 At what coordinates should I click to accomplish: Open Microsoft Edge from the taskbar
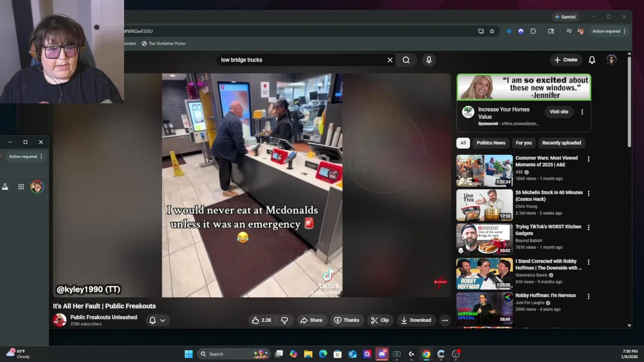point(323,354)
